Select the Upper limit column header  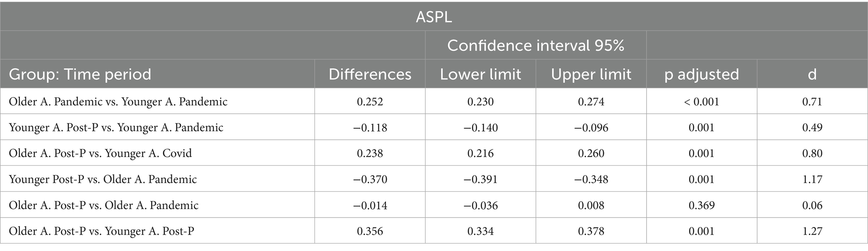[x=591, y=74]
